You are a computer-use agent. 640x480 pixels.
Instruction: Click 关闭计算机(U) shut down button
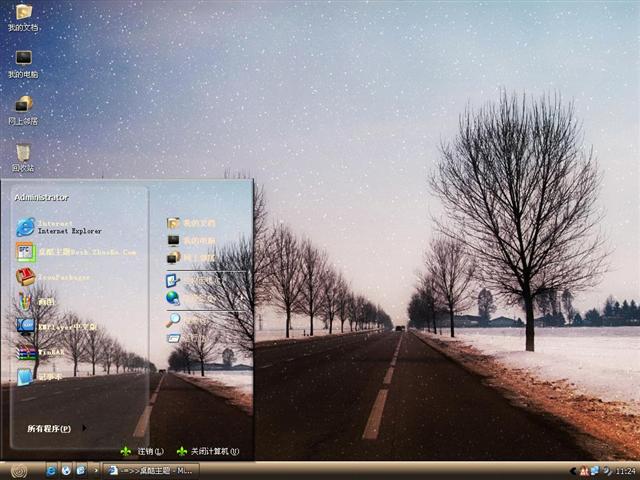click(208, 451)
